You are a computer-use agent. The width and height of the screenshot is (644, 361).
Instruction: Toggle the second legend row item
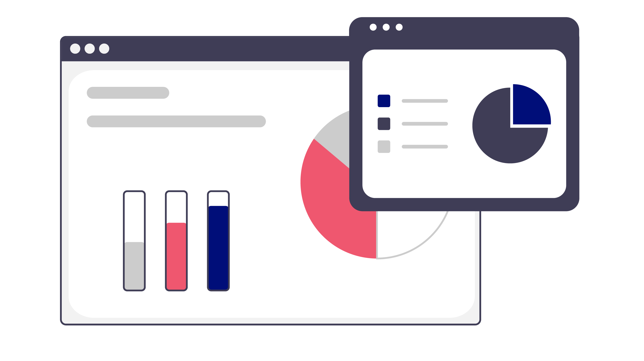(385, 123)
